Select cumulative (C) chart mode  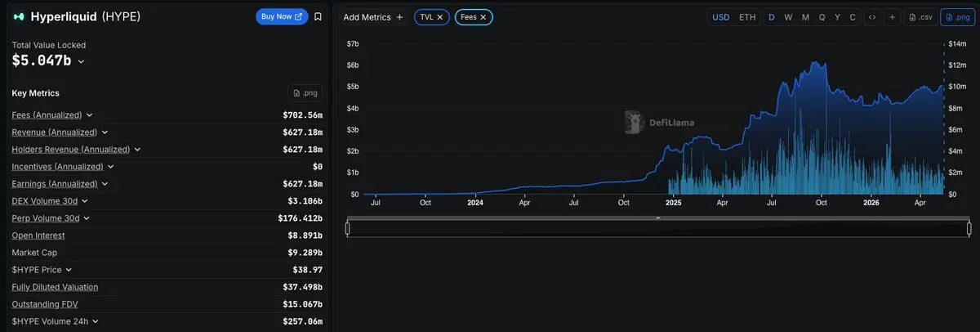point(853,17)
